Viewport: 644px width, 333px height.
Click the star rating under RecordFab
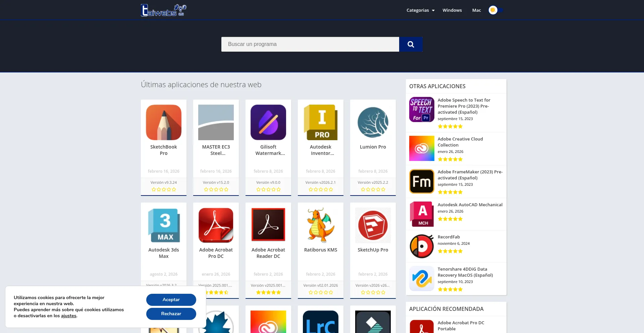450,251
